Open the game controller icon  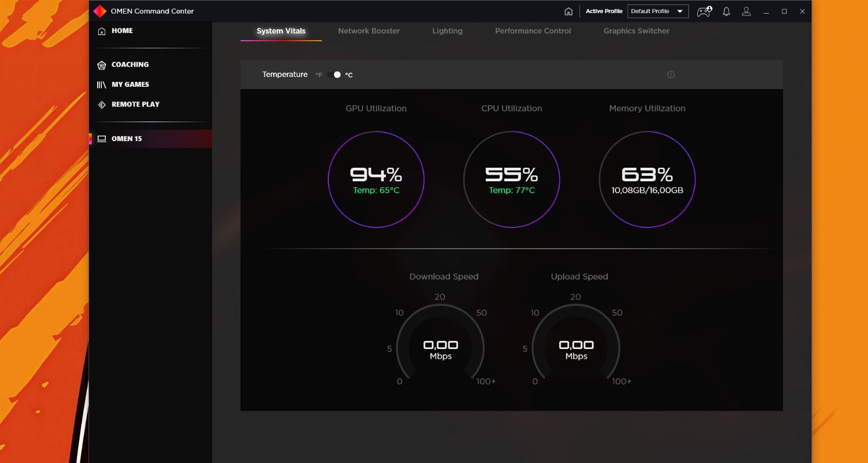pyautogui.click(x=704, y=11)
